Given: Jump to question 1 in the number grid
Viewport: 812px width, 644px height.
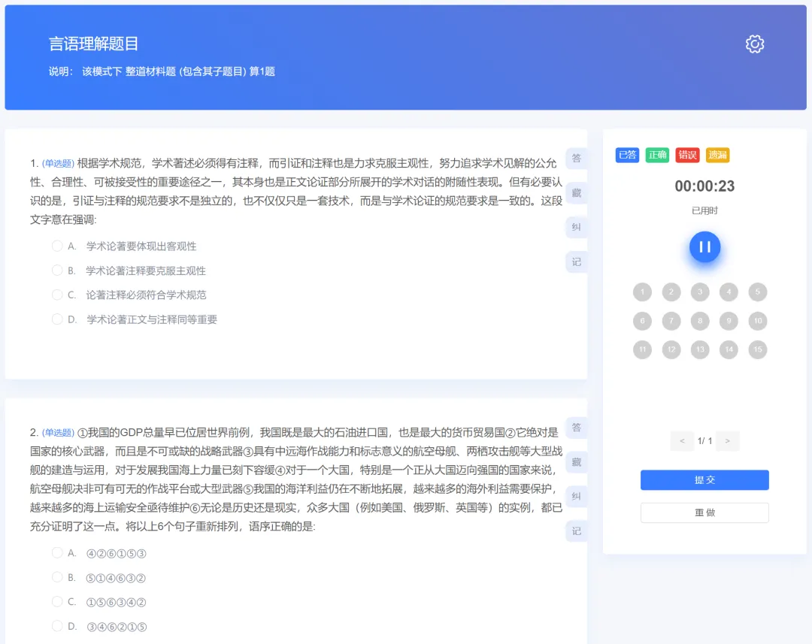Looking at the screenshot, I should pos(642,292).
